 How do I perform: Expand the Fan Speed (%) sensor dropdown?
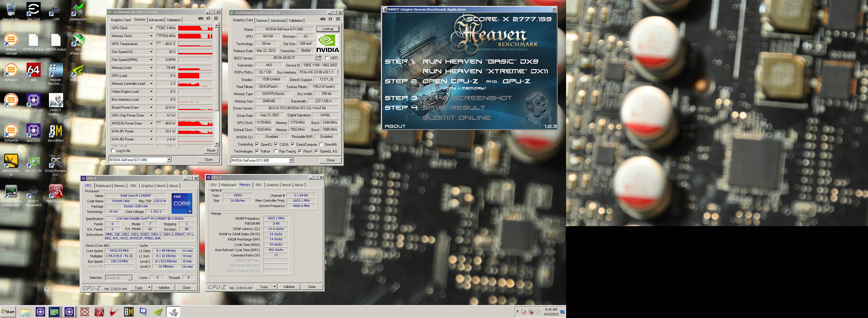[x=151, y=52]
